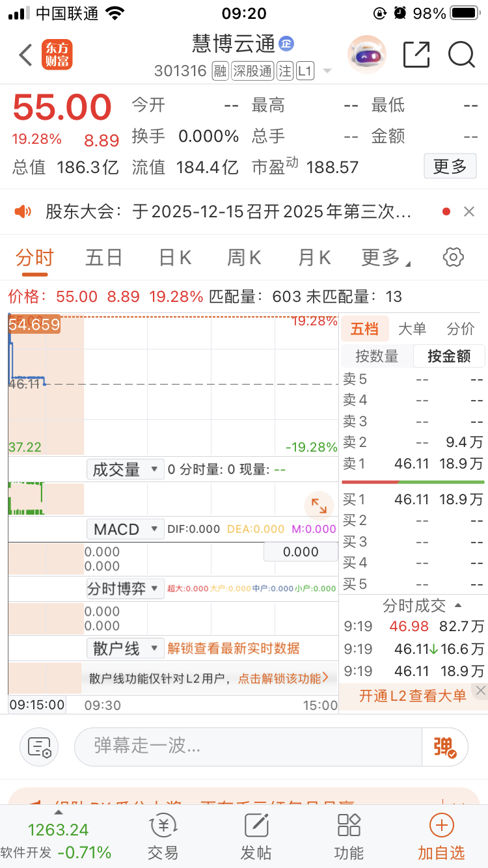The image size is (488, 868).
Task: Open 发帖 post icon in bottom bar
Action: click(256, 836)
